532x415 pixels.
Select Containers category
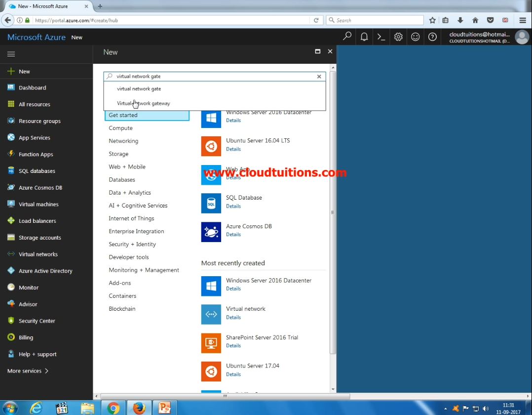122,296
